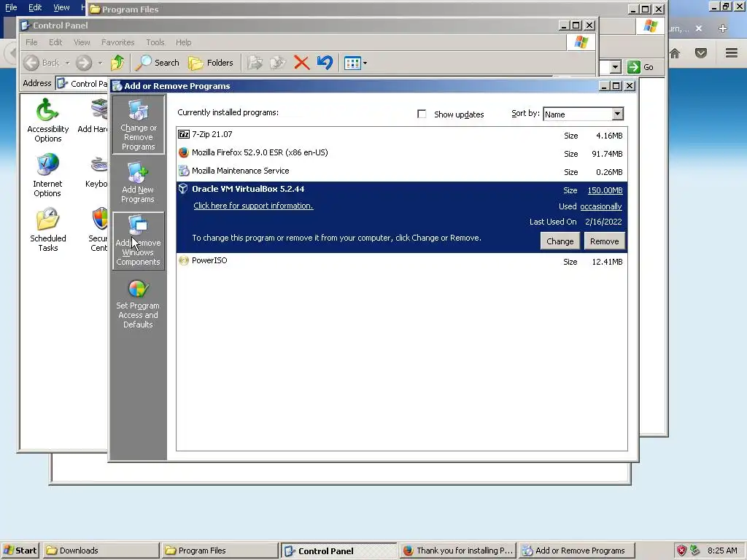Click 12.41MB PowerISO size value
Viewport: 747px width, 560px height.
(607, 262)
